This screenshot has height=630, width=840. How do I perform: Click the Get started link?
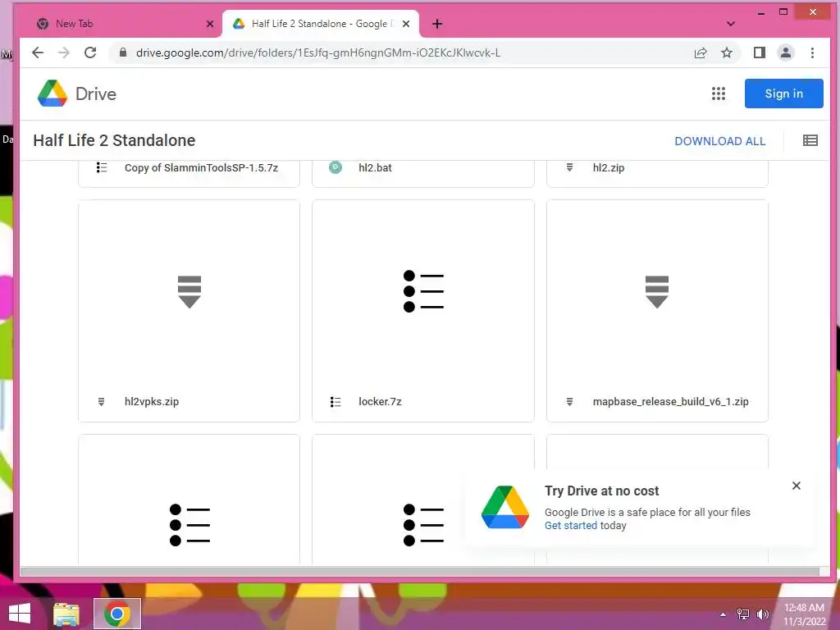click(x=571, y=526)
